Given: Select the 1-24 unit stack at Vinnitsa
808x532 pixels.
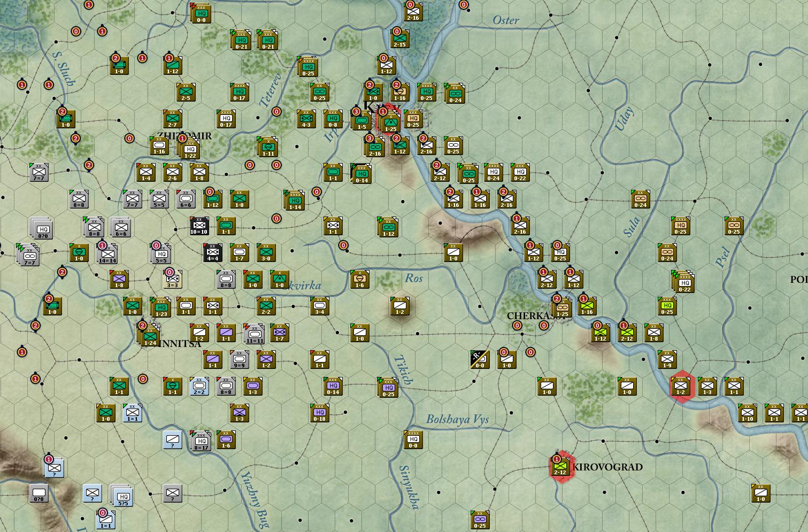Looking at the screenshot, I should (x=149, y=336).
